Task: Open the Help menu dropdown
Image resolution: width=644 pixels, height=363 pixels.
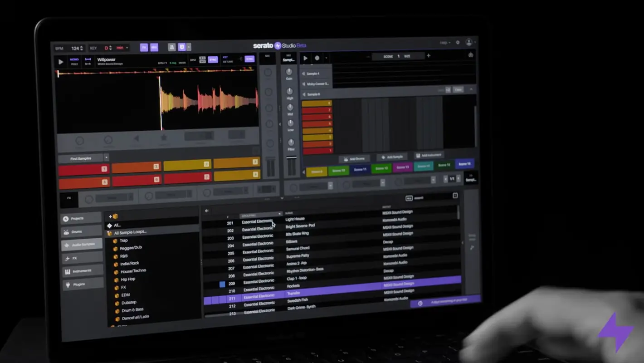Action: pyautogui.click(x=444, y=43)
